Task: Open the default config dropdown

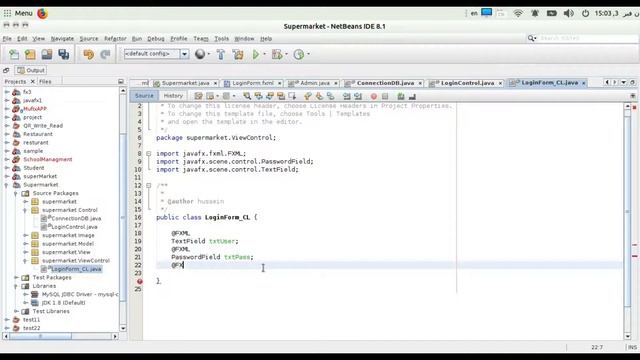Action: (184, 54)
